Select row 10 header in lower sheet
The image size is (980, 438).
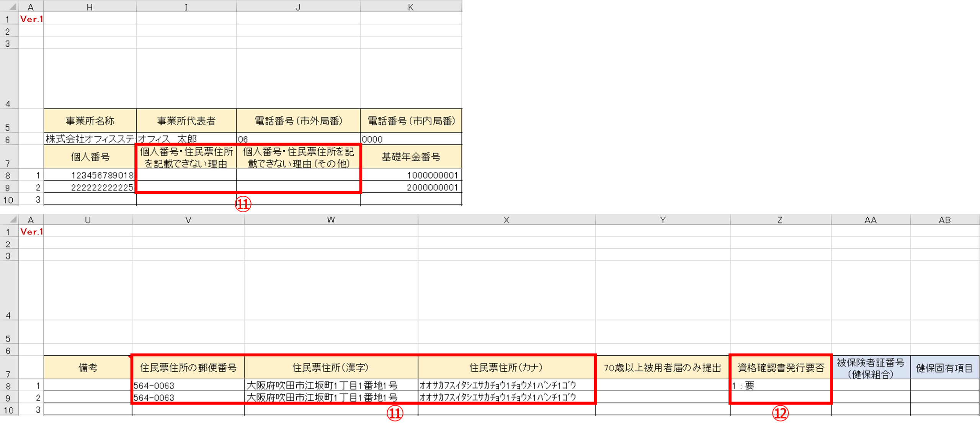pyautogui.click(x=8, y=410)
